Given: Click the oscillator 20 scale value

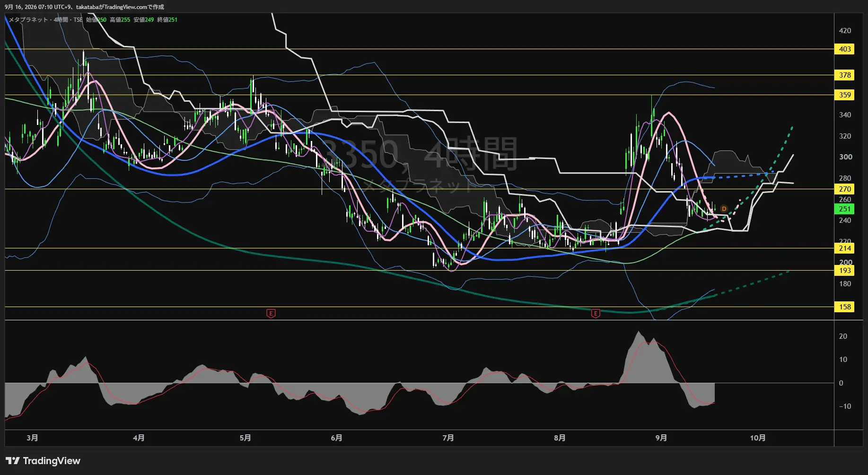Looking at the screenshot, I should [843, 336].
